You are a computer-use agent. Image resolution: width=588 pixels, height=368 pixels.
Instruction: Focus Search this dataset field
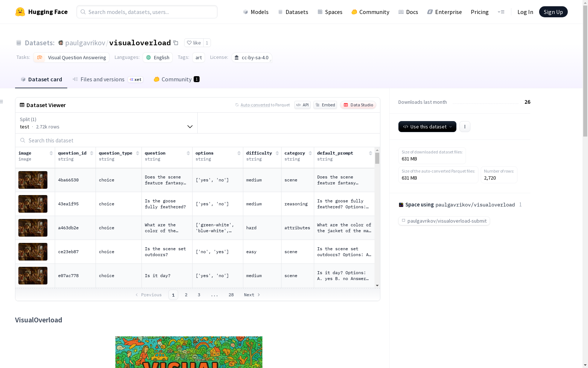[198, 140]
